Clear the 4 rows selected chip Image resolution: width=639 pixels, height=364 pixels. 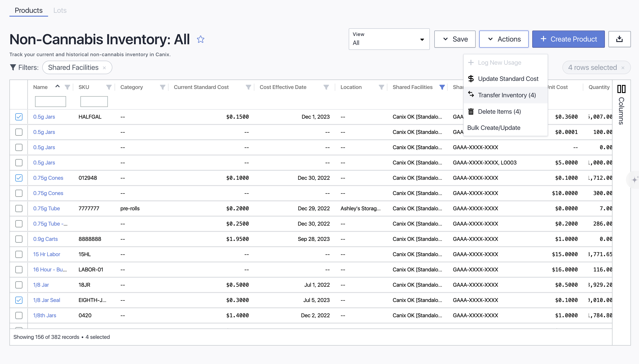(623, 68)
